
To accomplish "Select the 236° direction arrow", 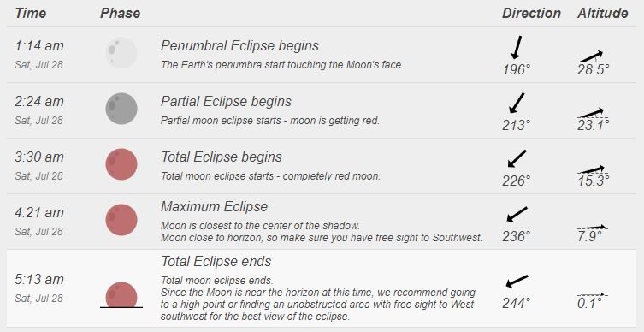I will click(x=517, y=215).
